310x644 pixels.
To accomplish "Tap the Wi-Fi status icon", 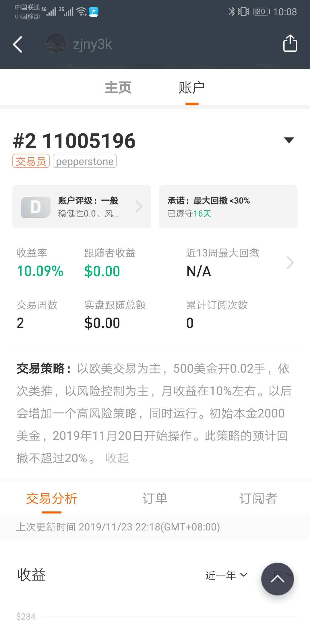I will [82, 11].
